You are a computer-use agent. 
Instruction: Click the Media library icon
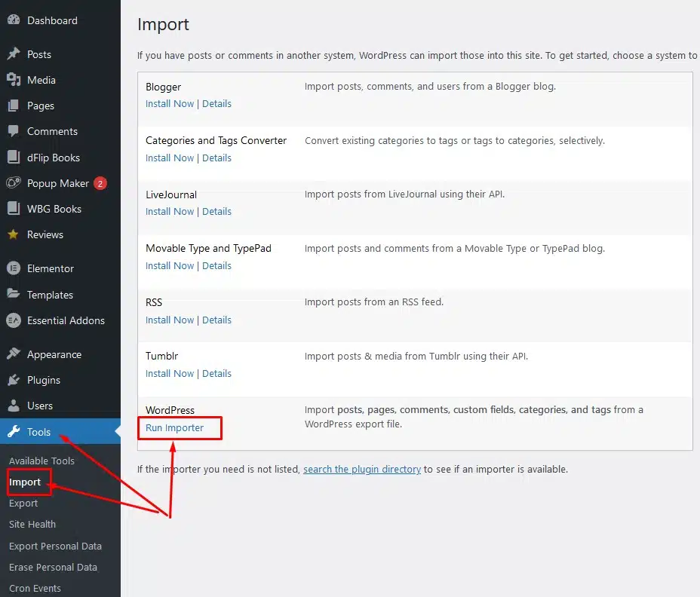coord(14,80)
